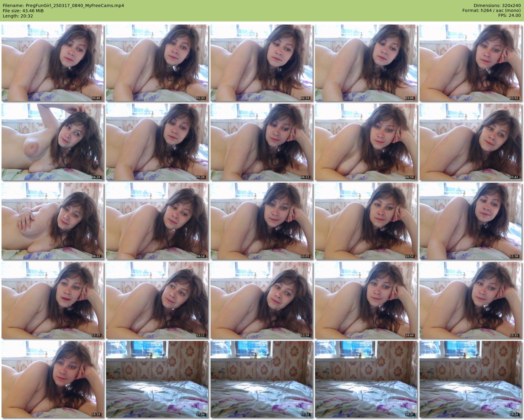
Task: Select the 'File size: 43.46 MiB' text
Action: (23, 11)
